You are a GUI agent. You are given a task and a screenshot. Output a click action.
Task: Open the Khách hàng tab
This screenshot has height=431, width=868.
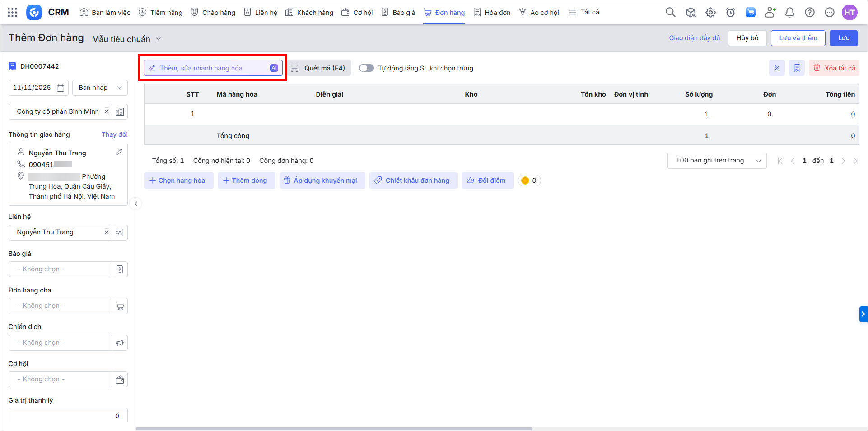309,13
